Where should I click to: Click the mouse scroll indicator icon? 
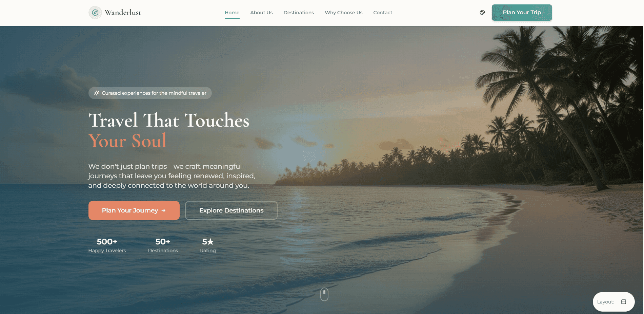point(324,294)
